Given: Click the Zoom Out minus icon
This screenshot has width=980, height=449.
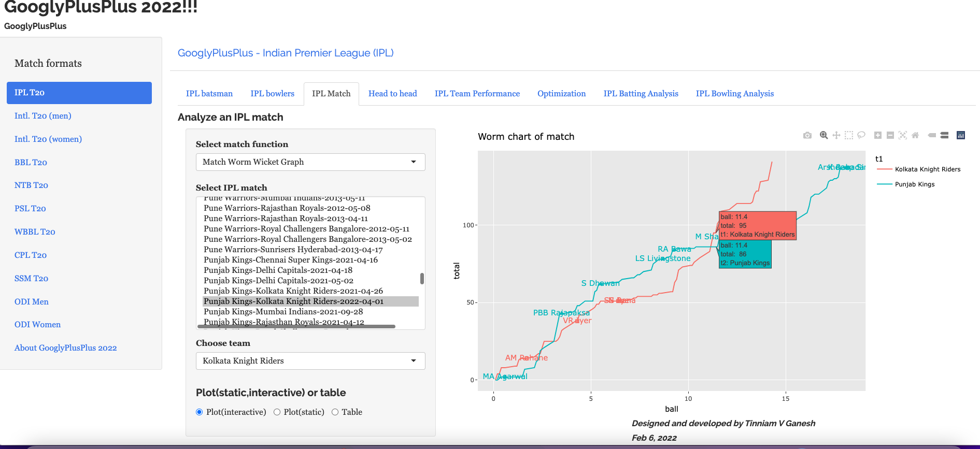Looking at the screenshot, I should coord(890,135).
